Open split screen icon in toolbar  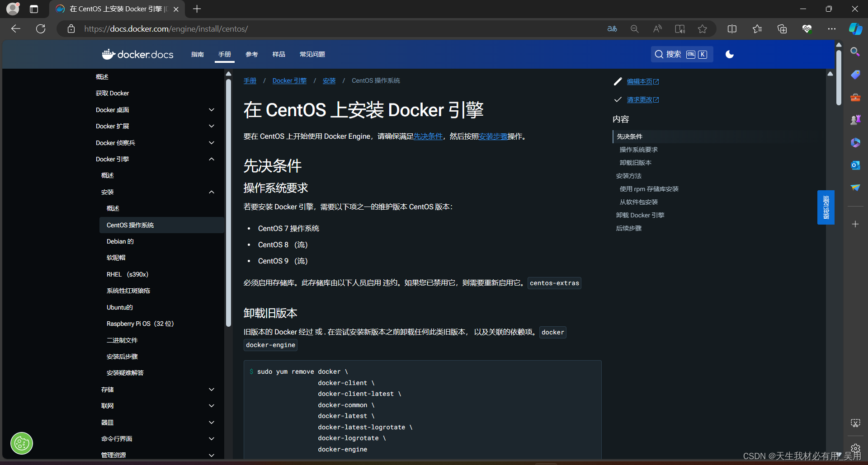pyautogui.click(x=732, y=29)
